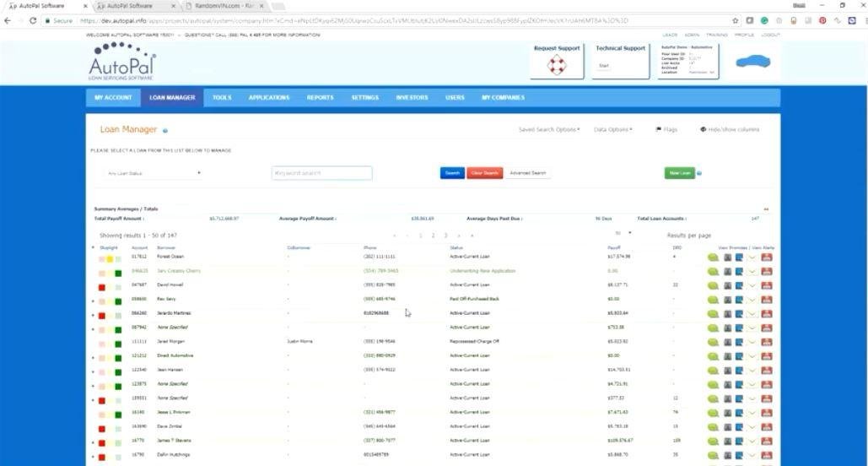
Task: Click the Request Support lifebuoy icon
Action: 557,65
